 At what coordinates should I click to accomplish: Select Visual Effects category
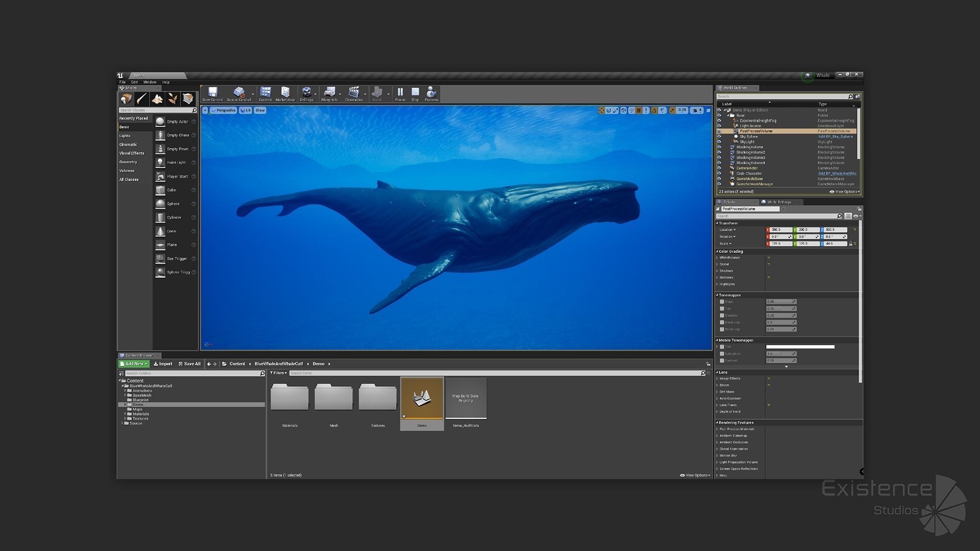pos(132,153)
